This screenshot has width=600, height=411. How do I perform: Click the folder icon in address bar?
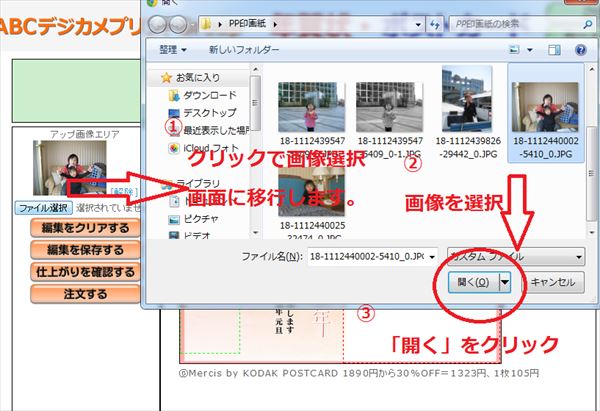point(206,24)
